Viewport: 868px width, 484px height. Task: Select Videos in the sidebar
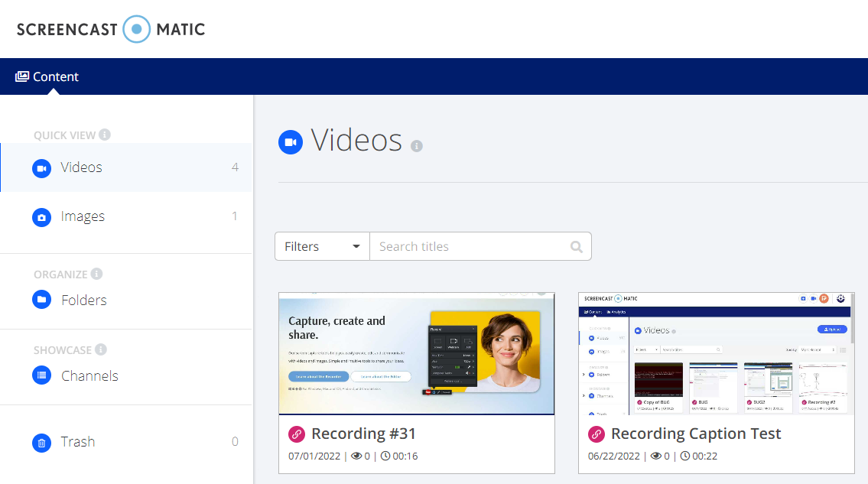point(126,167)
